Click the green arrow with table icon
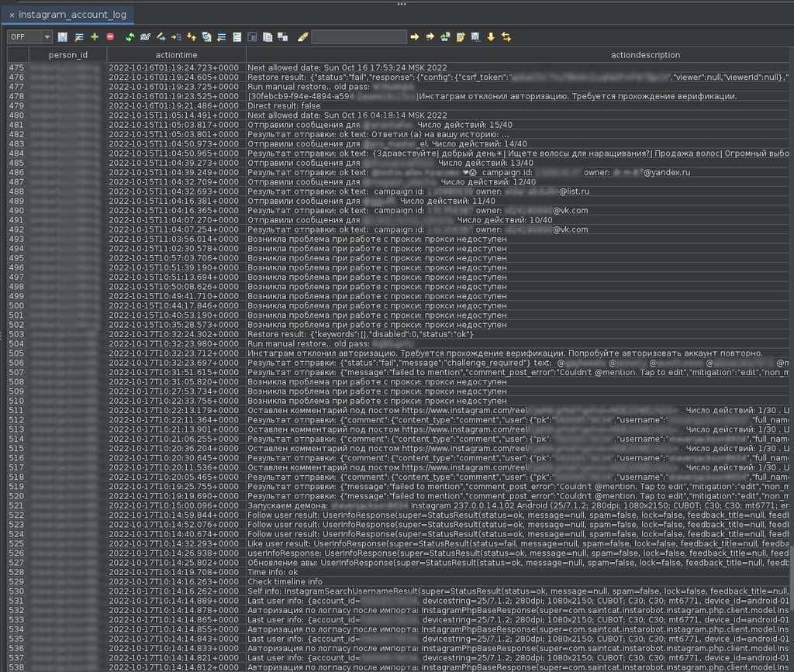 click(x=445, y=37)
